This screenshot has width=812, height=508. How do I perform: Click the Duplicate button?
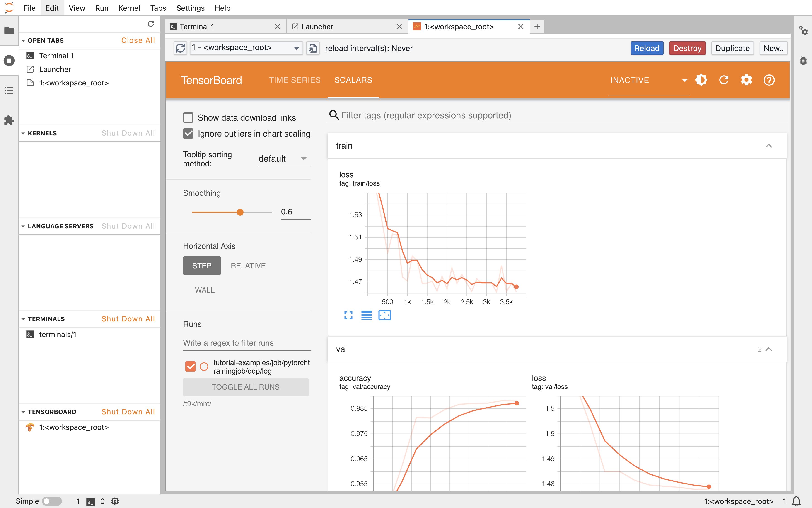coord(732,48)
